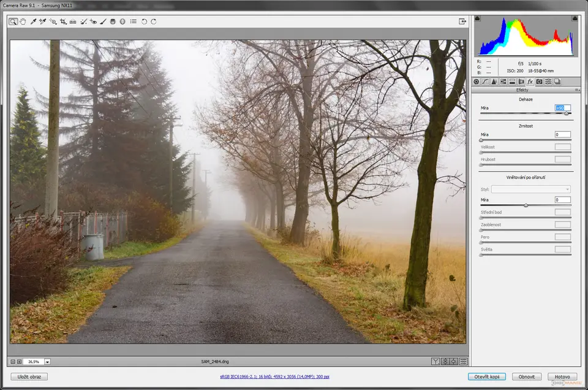
Task: Open Camera Raw preferences list icon
Action: point(133,21)
